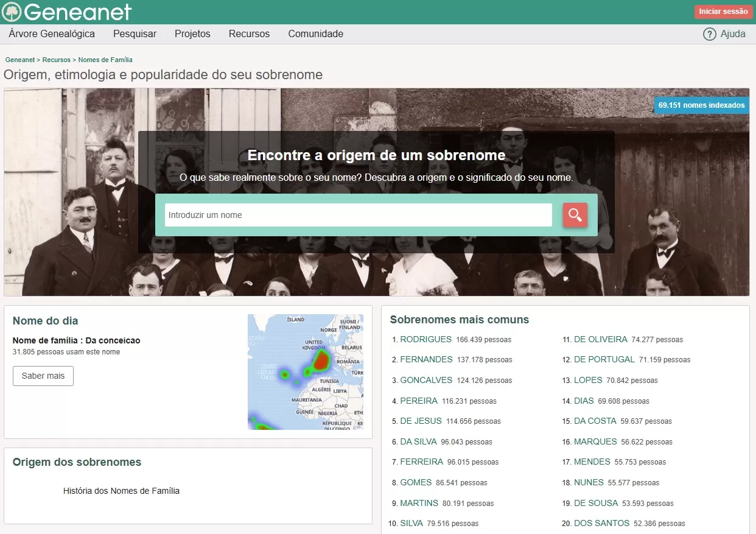The width and height of the screenshot is (756, 534).
Task: Open the DIAS surname link
Action: point(584,401)
